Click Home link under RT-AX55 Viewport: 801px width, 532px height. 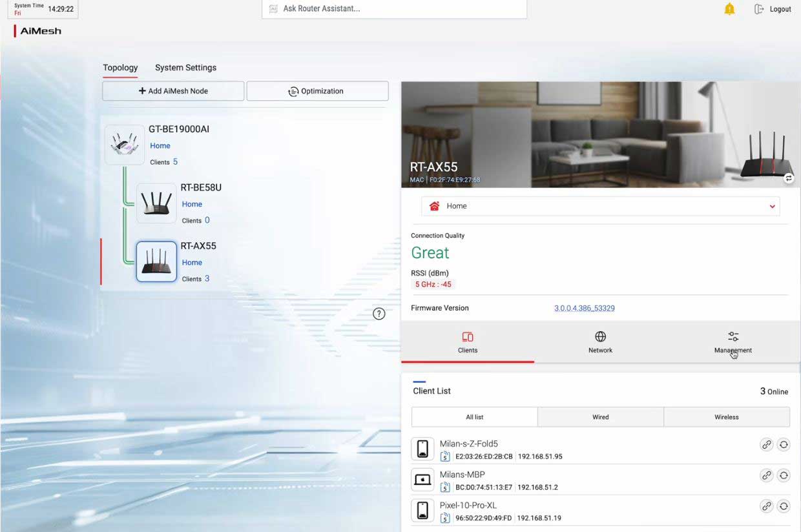[192, 263]
